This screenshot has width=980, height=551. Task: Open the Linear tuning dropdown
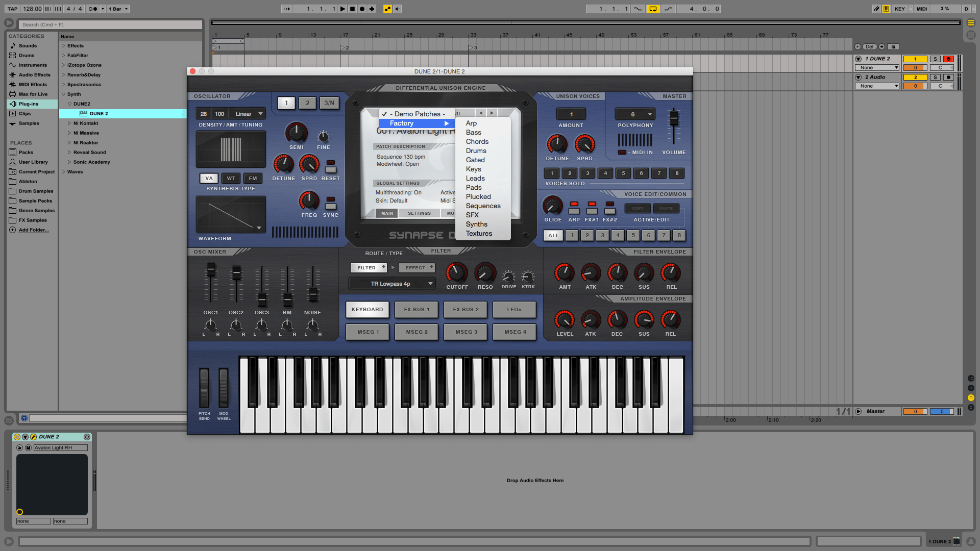click(248, 114)
